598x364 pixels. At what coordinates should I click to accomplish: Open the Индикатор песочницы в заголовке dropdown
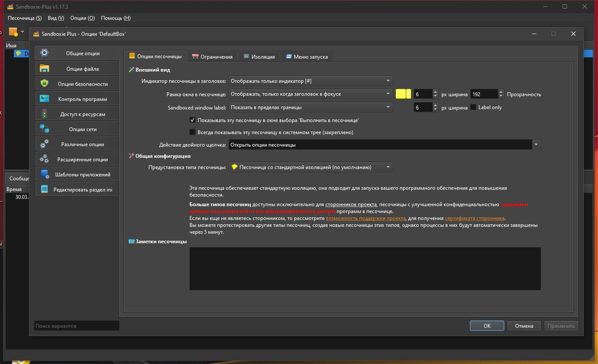310,81
